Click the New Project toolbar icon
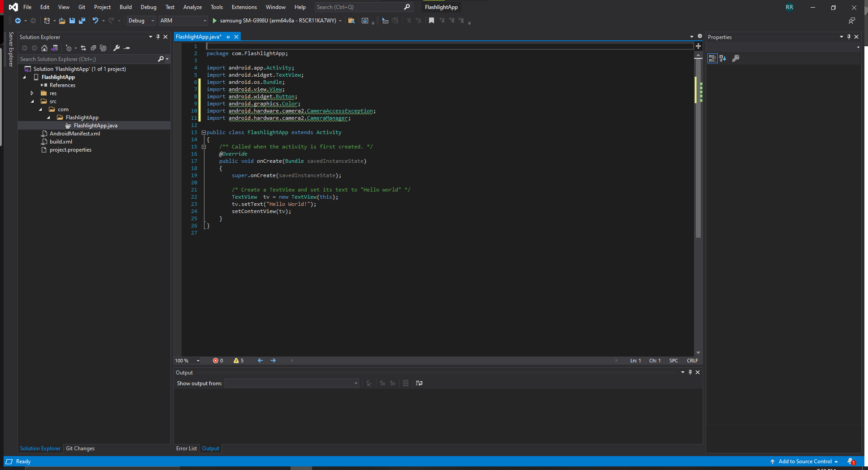 [47, 21]
